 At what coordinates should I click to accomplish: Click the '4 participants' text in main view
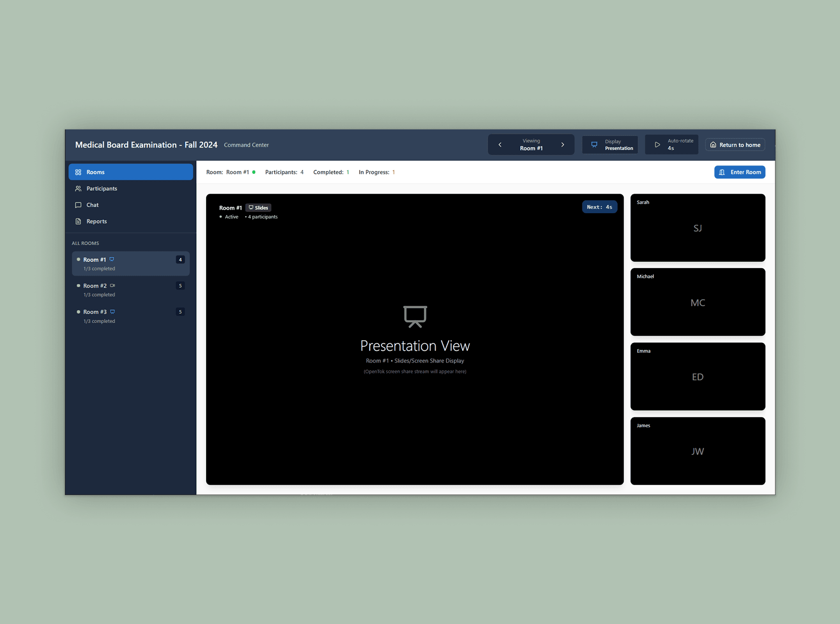tap(262, 217)
